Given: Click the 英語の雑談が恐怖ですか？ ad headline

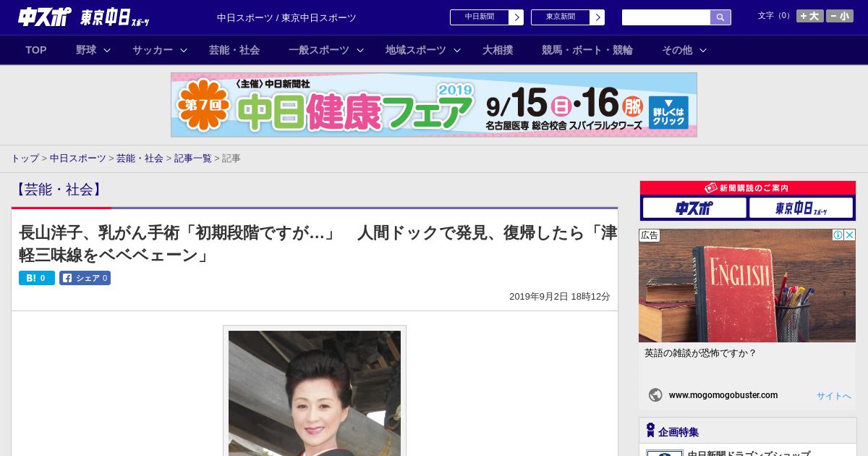Looking at the screenshot, I should tap(700, 353).
